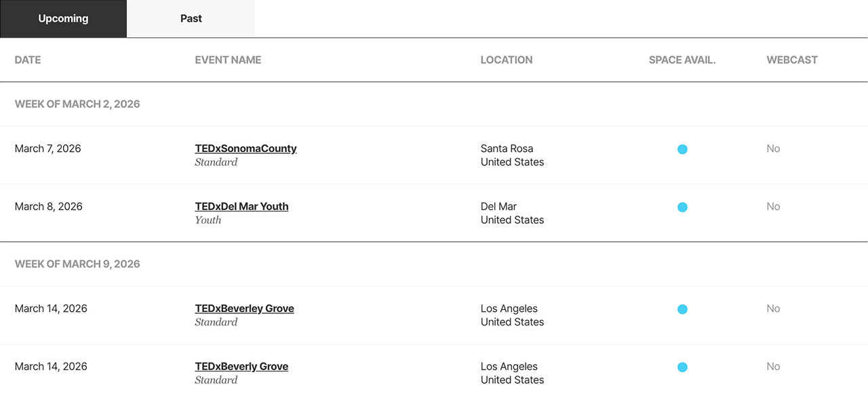The width and height of the screenshot is (868, 400).
Task: Sort events by the DATE column header
Action: (28, 60)
